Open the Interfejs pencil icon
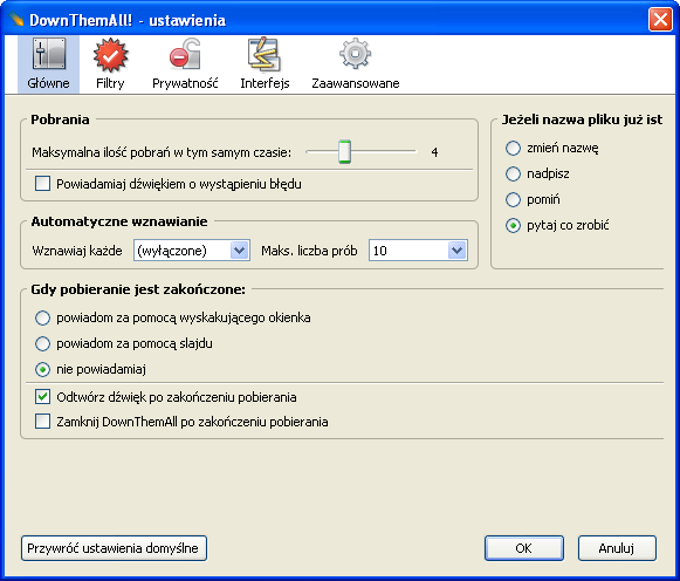This screenshot has height=581, width=680. click(x=264, y=54)
